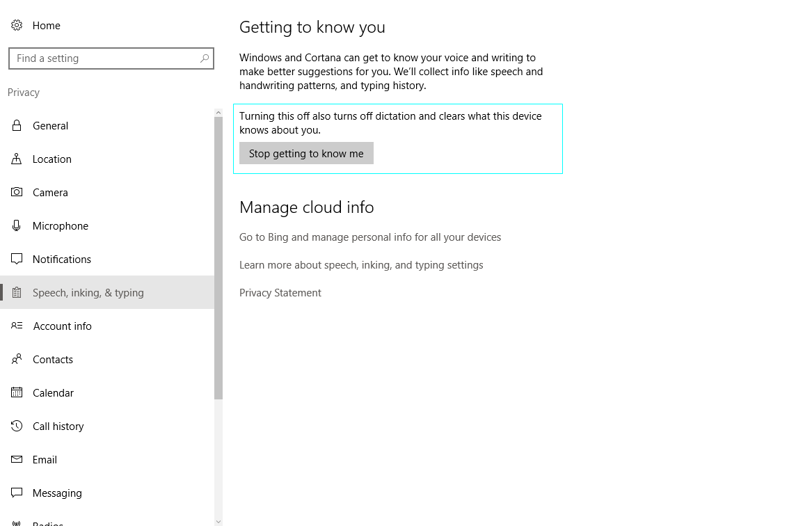Click the Contacts people icon
Screen dimensions: 812x526
pyautogui.click(x=17, y=359)
